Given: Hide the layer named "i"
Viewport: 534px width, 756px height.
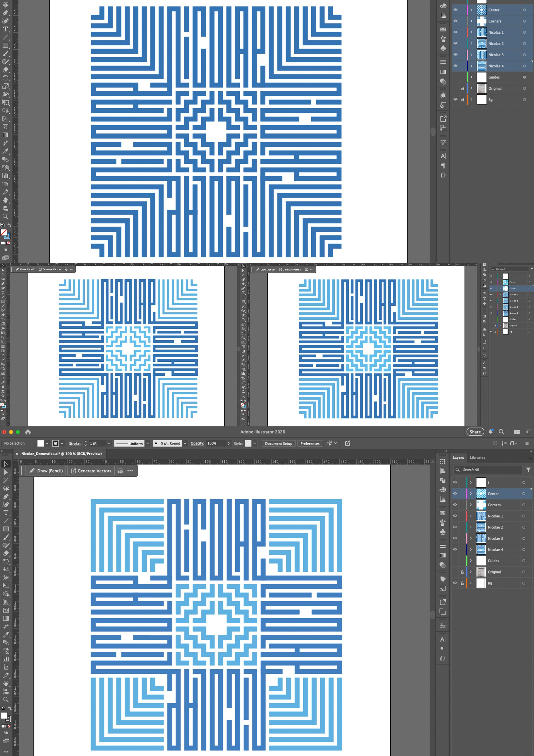Looking at the screenshot, I should tap(455, 482).
